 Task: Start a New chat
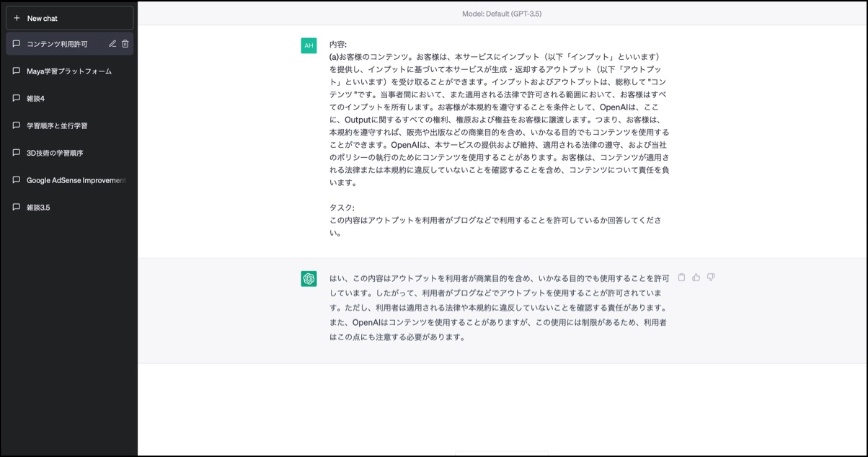(69, 18)
